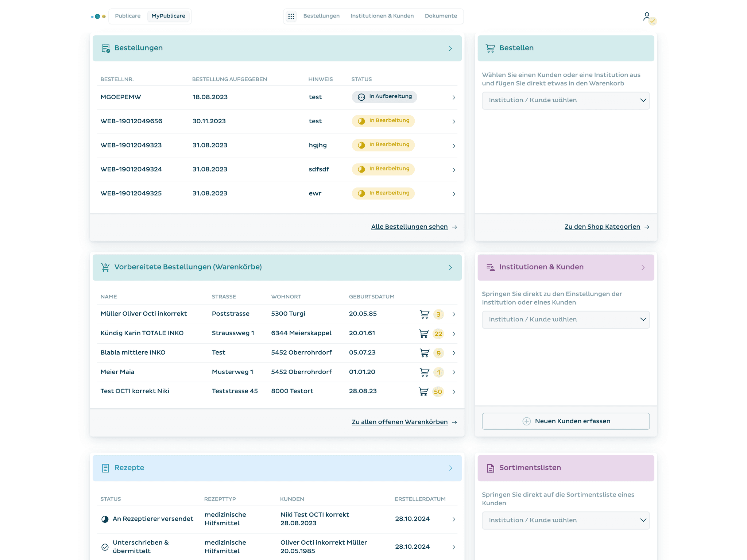Open Meier Maia cart row chevron

click(454, 372)
